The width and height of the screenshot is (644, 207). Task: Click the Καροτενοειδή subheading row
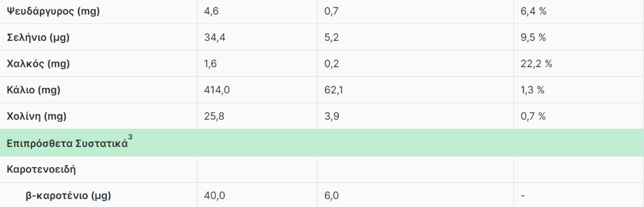[x=41, y=169]
